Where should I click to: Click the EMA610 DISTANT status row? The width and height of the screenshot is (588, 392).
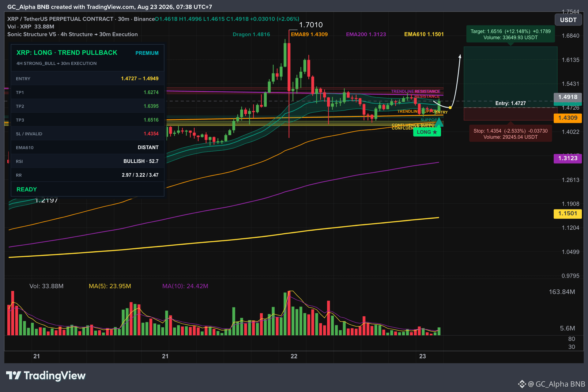[88, 147]
